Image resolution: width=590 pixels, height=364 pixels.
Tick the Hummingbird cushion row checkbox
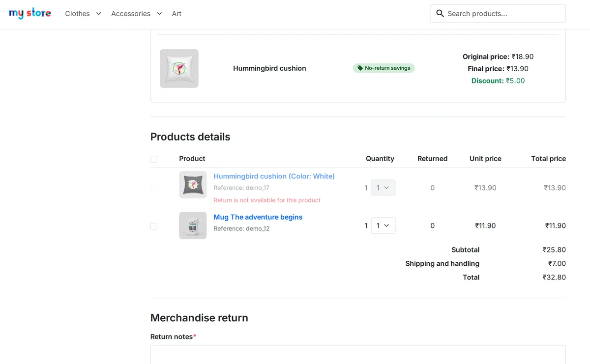coord(154,188)
